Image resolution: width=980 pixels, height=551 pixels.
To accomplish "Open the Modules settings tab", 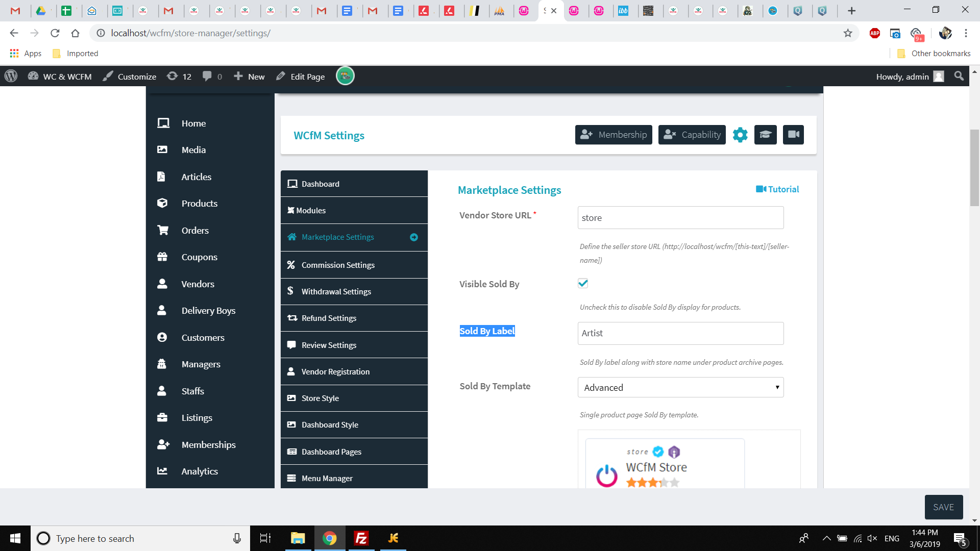I will [354, 210].
